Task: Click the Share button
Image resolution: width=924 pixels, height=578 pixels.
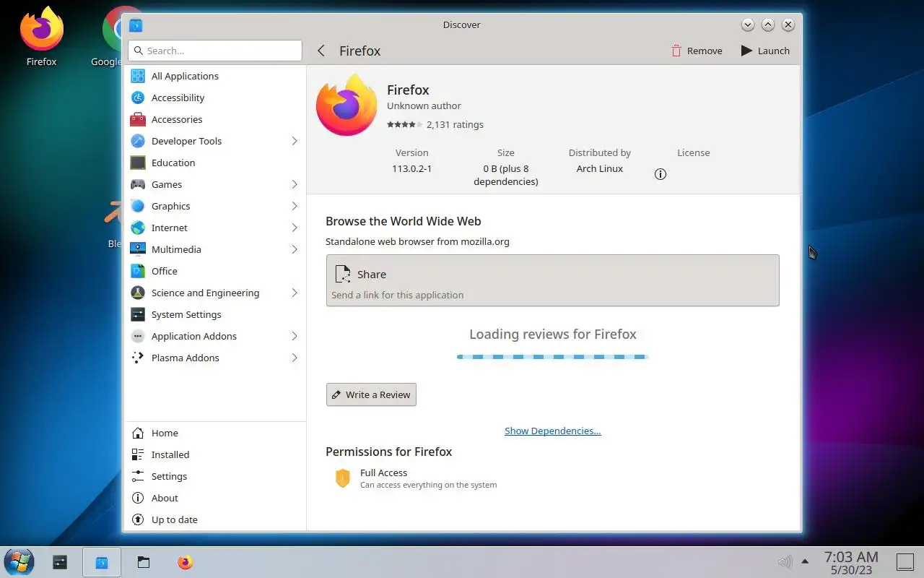Action: [552, 280]
